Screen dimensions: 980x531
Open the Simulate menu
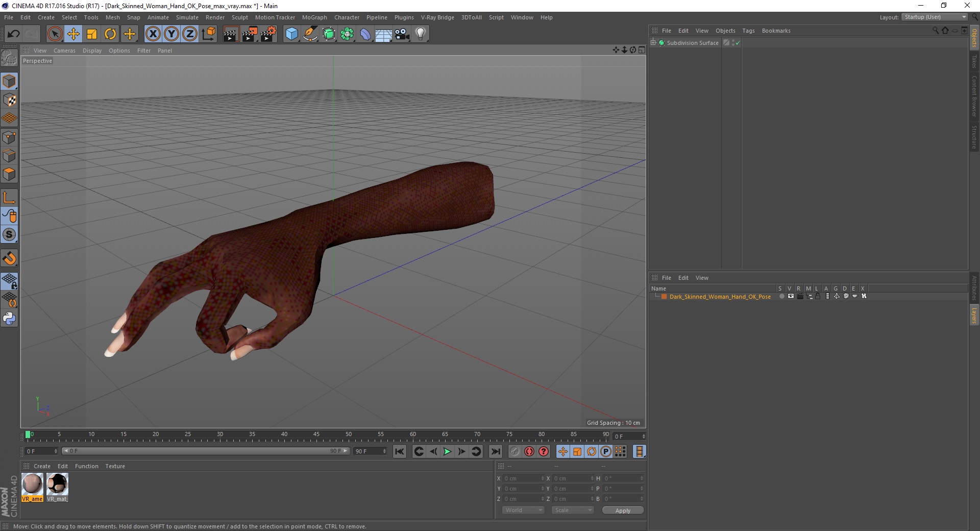[x=187, y=17]
